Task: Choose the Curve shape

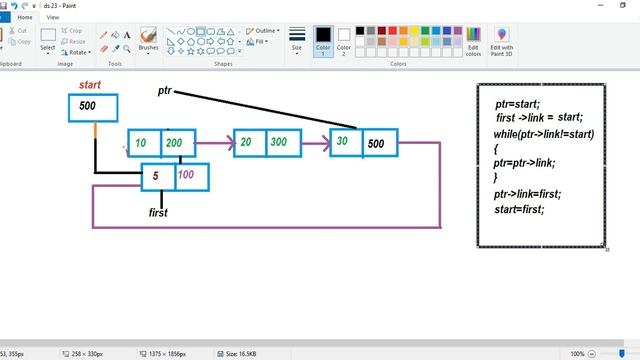Action: 181,31
